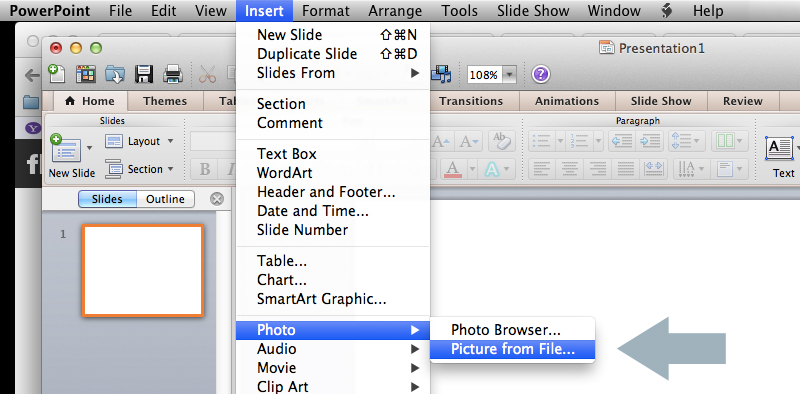Open the Slide Show menu bar item
The height and width of the screenshot is (394, 800).
[x=533, y=10]
